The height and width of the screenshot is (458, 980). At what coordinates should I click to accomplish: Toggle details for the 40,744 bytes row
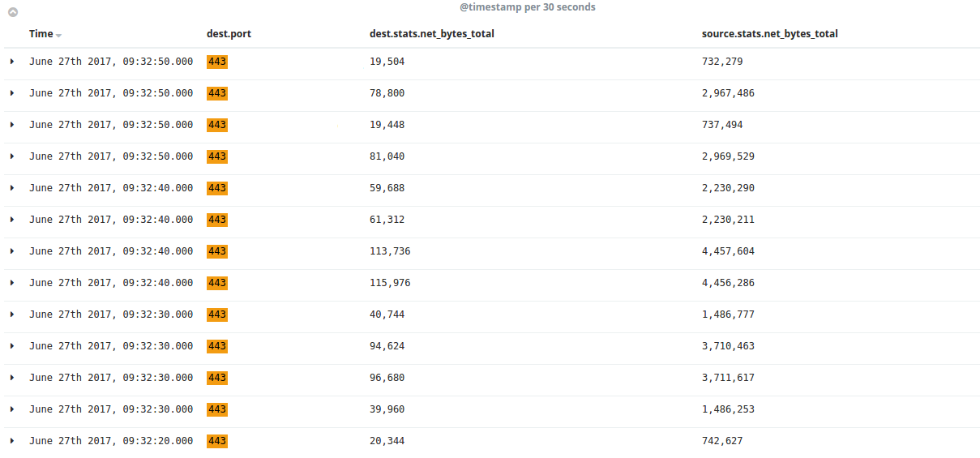12,315
